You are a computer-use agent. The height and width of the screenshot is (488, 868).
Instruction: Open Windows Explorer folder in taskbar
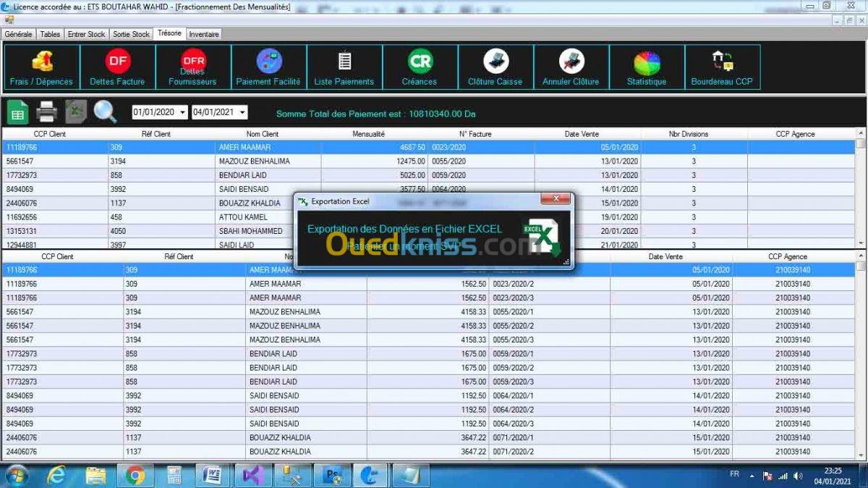click(95, 475)
